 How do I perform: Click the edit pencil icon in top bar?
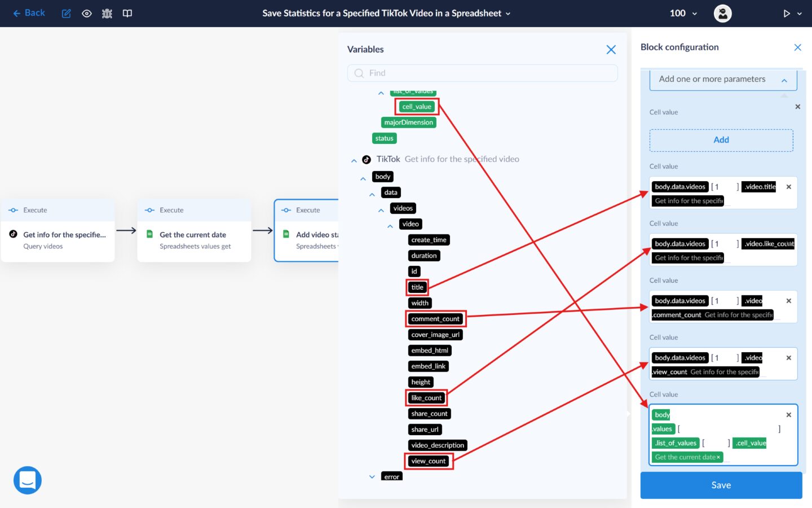66,14
